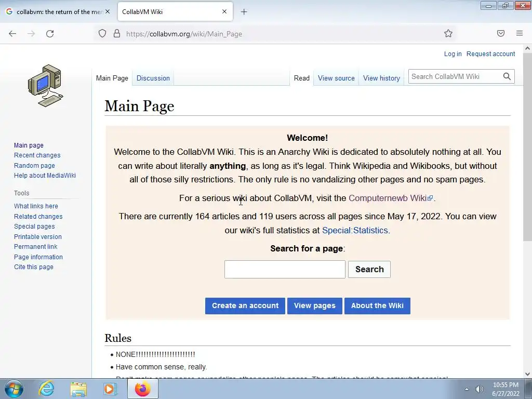Click Main page in the sidebar
Screen dimensions: 532x399
click(29, 145)
